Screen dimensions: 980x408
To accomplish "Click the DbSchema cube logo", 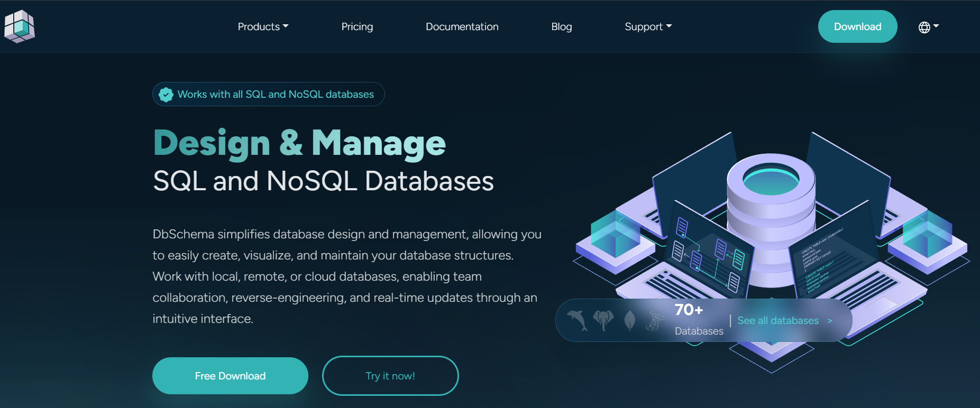I will (20, 26).
